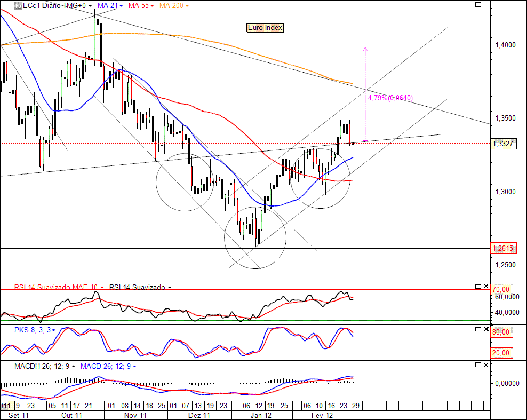The width and height of the screenshot is (527, 420).
Task: Expand the RSI 14 Suavizado dropdown
Action: [x=170, y=288]
